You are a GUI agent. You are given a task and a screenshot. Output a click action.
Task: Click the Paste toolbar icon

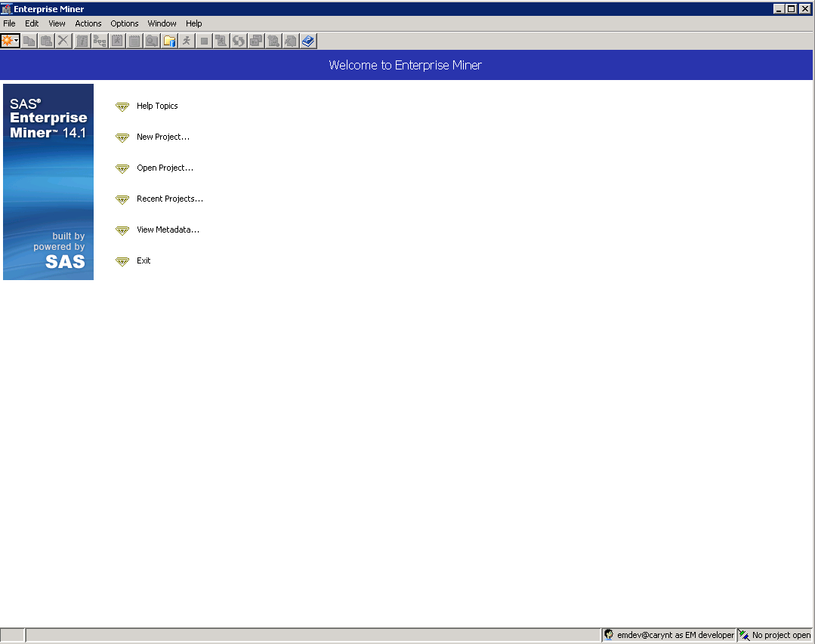46,41
